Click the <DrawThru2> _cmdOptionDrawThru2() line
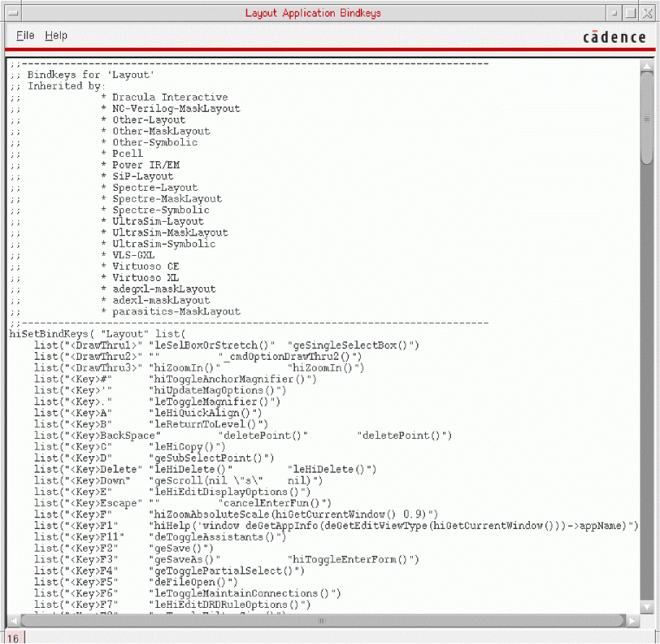 [x=198, y=357]
